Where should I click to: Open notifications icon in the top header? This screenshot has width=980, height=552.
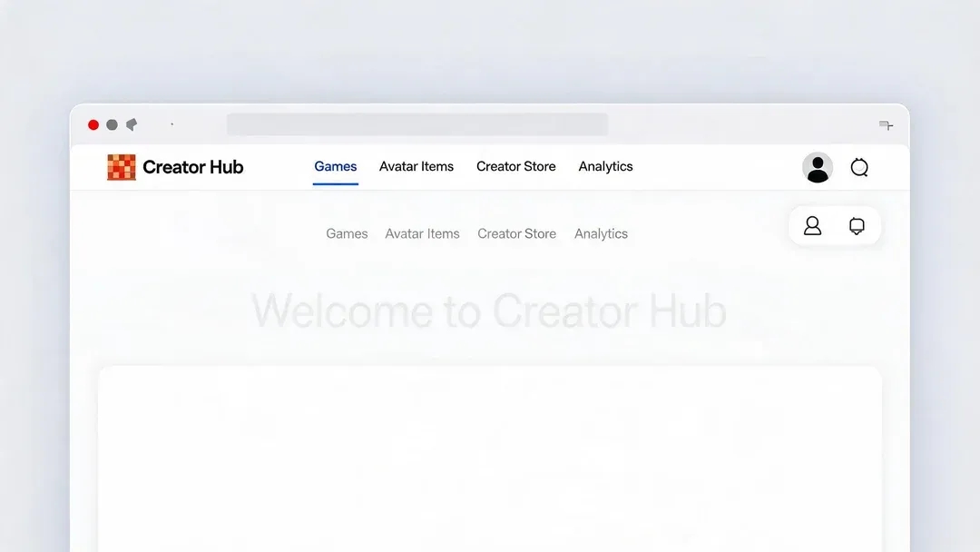[x=859, y=167]
